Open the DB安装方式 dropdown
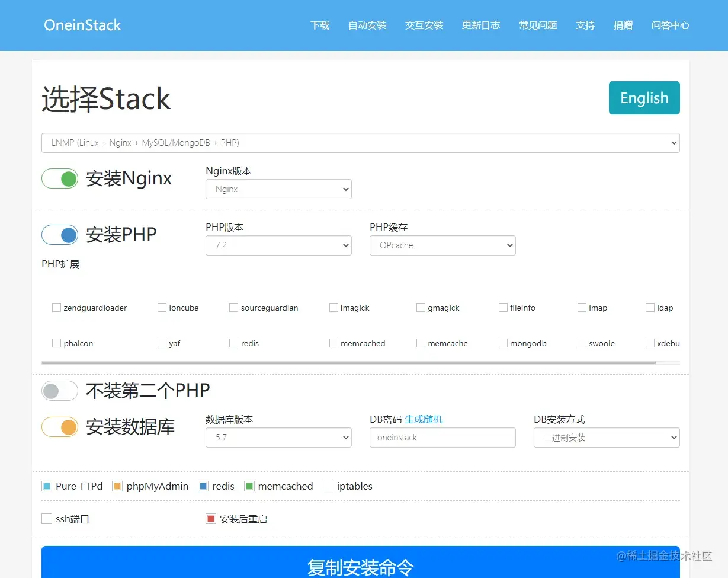Screen dimensions: 728x578 [x=607, y=438]
